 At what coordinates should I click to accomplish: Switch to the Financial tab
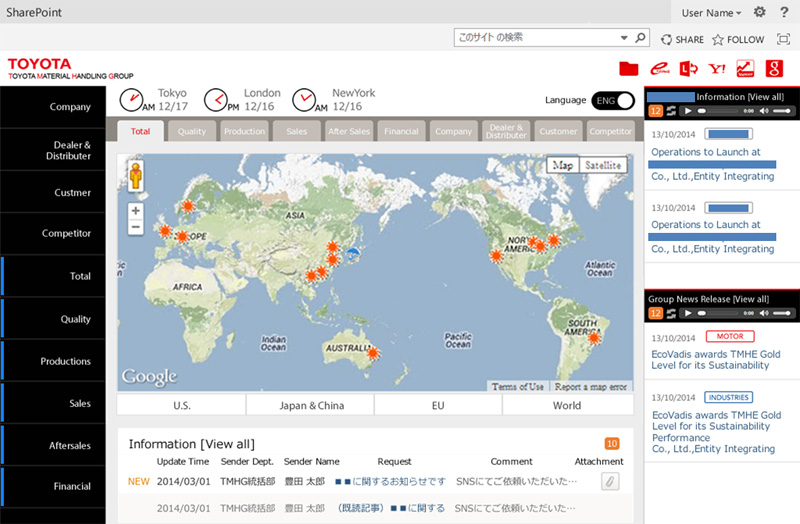click(x=401, y=131)
